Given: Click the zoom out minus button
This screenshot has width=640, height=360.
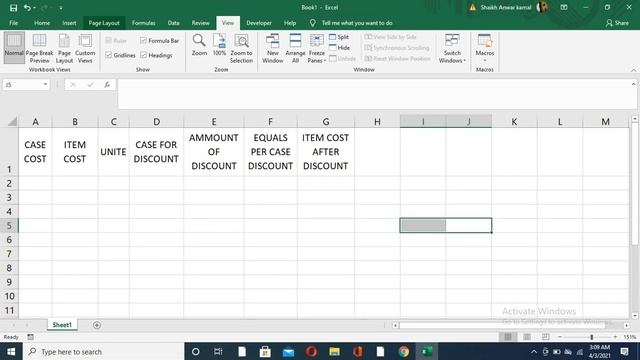Looking at the screenshot, I should pyautogui.click(x=560, y=337).
